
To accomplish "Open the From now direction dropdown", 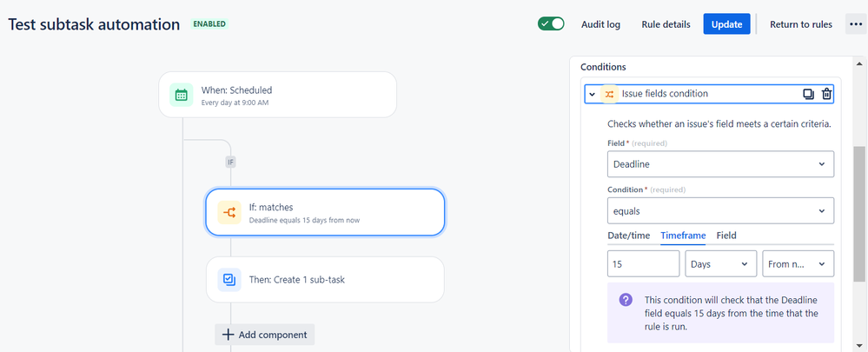I will [798, 263].
